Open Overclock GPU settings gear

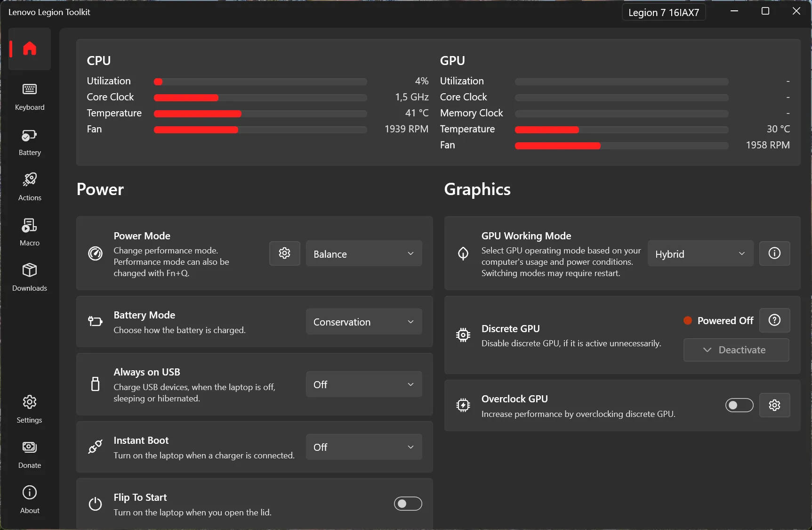click(774, 405)
